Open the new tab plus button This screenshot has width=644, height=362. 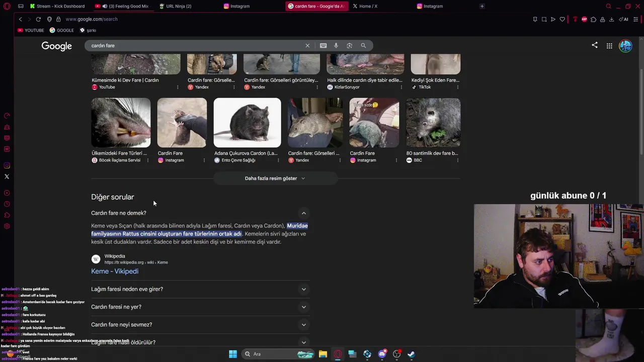click(x=482, y=6)
